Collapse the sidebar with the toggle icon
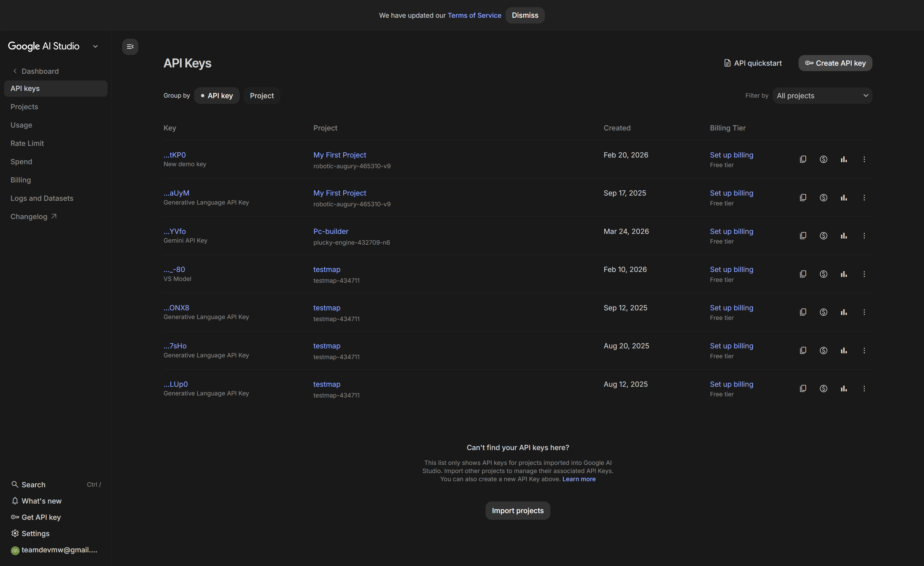The image size is (924, 566). click(130, 47)
